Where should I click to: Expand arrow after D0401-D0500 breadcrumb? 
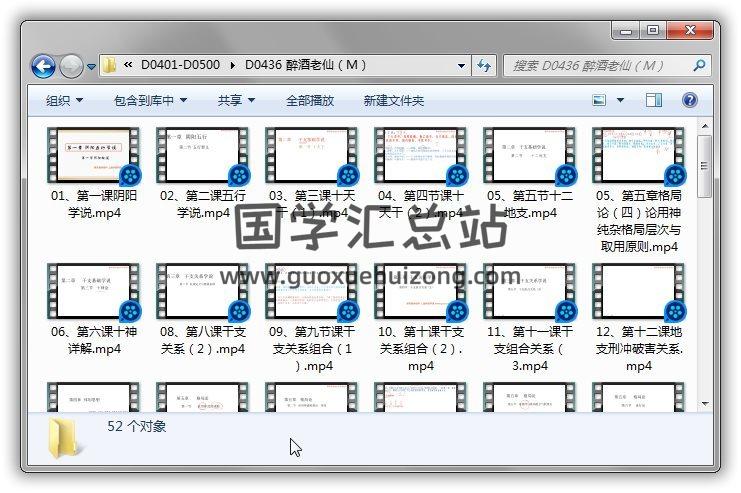233,65
